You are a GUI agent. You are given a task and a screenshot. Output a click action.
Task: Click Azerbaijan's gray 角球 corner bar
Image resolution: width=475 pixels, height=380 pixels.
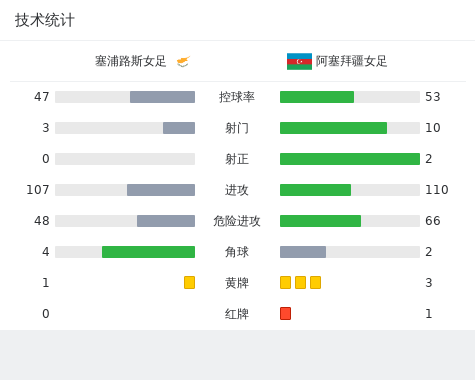[303, 252]
